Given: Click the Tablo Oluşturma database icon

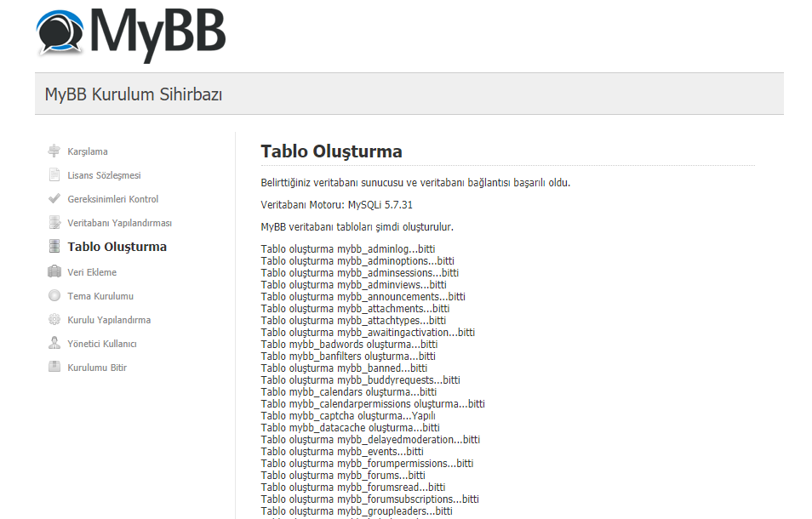Looking at the screenshot, I should pyautogui.click(x=54, y=246).
